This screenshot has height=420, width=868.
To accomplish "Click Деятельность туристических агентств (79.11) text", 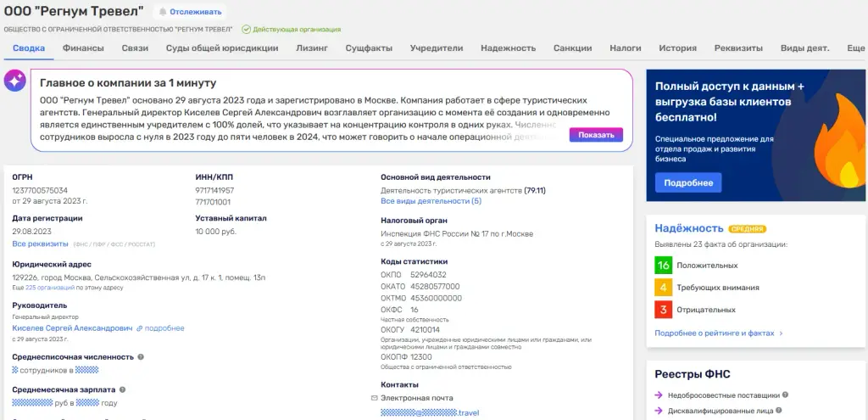I will point(464,190).
